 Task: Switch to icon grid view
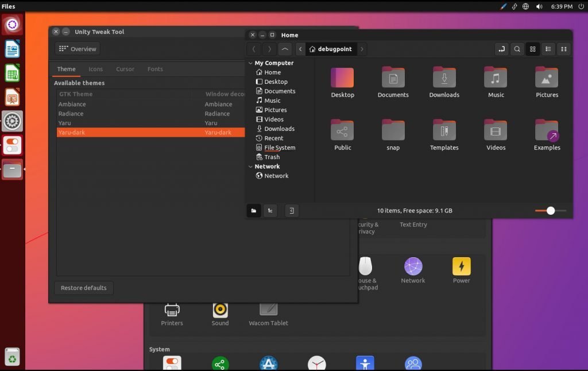click(x=532, y=49)
